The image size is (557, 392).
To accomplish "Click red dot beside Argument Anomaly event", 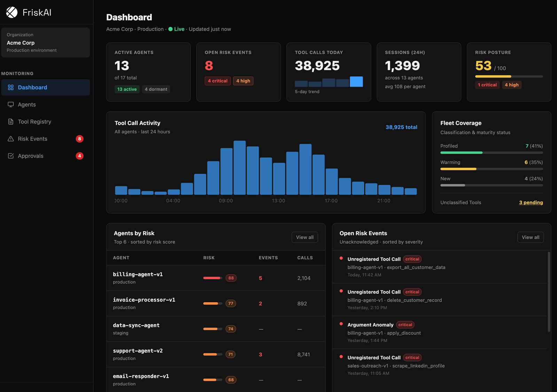I will 341,324.
